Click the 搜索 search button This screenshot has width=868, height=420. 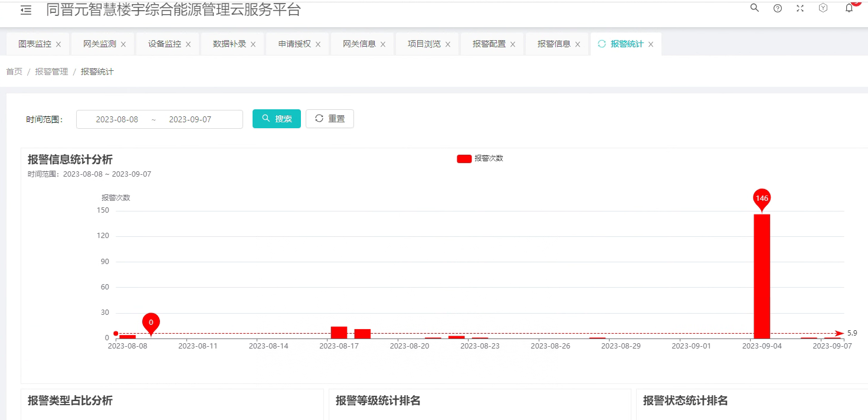click(277, 119)
